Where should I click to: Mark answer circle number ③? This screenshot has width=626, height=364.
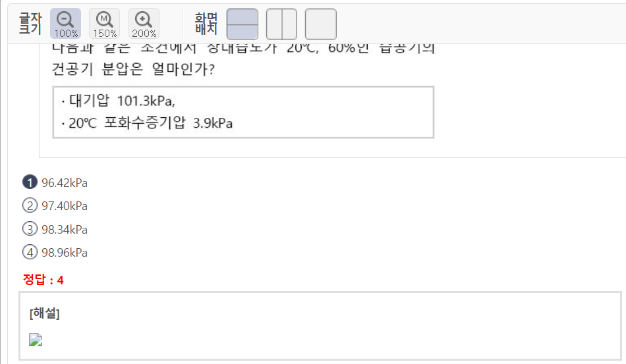(30, 229)
